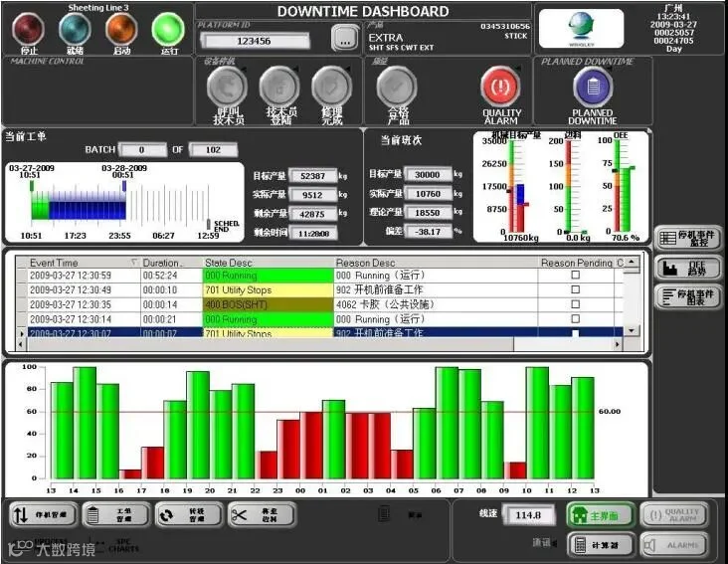Check Reason Pending for the 12:30:35 row
728x564 pixels.
pyautogui.click(x=575, y=304)
